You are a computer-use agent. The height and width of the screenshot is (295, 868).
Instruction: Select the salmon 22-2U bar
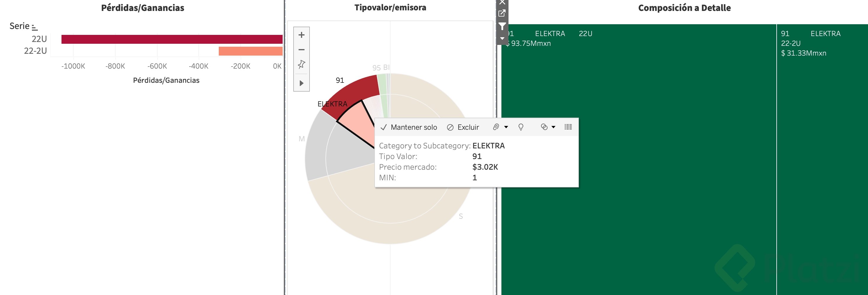(x=250, y=51)
